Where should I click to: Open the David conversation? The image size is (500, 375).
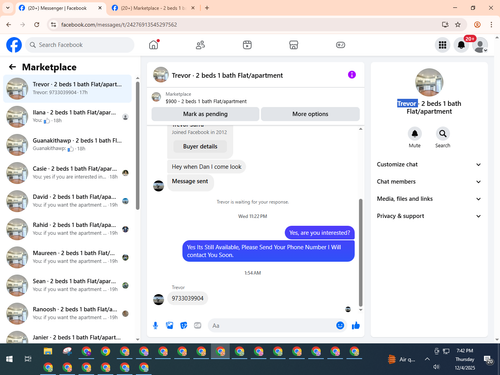[68, 201]
